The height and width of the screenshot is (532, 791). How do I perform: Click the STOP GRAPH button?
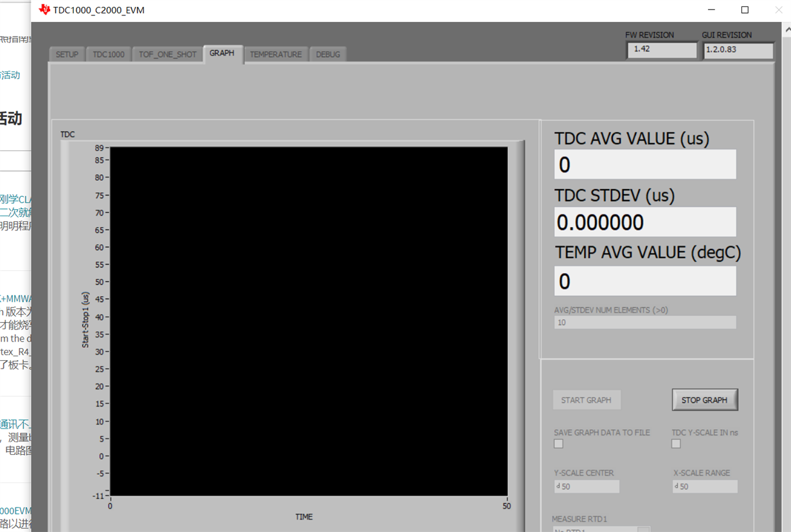pyautogui.click(x=705, y=400)
